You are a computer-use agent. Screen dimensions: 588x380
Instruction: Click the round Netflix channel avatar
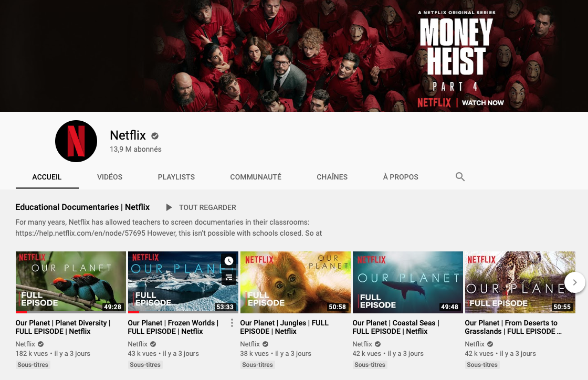pyautogui.click(x=76, y=141)
